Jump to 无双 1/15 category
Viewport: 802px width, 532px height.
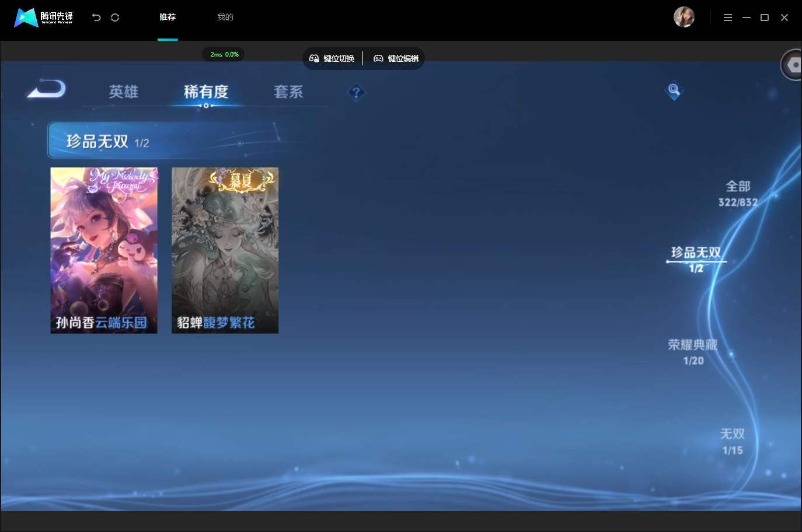tap(733, 442)
